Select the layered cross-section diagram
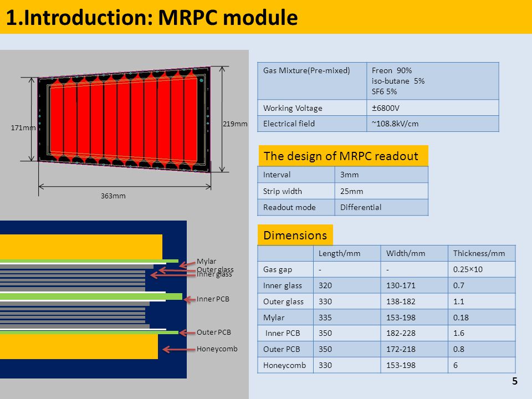The width and height of the screenshot is (532, 399). [x=93, y=300]
